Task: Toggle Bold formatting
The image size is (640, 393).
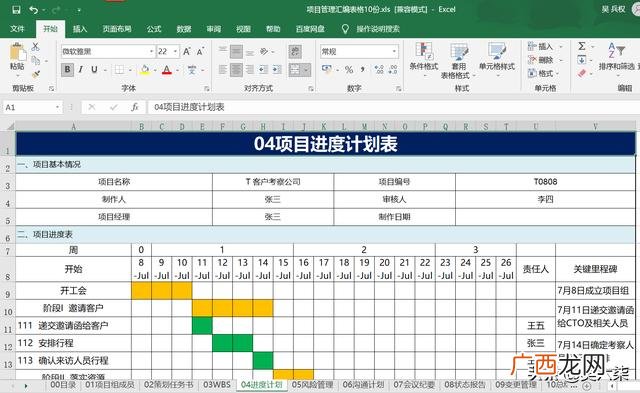Action: 67,70
